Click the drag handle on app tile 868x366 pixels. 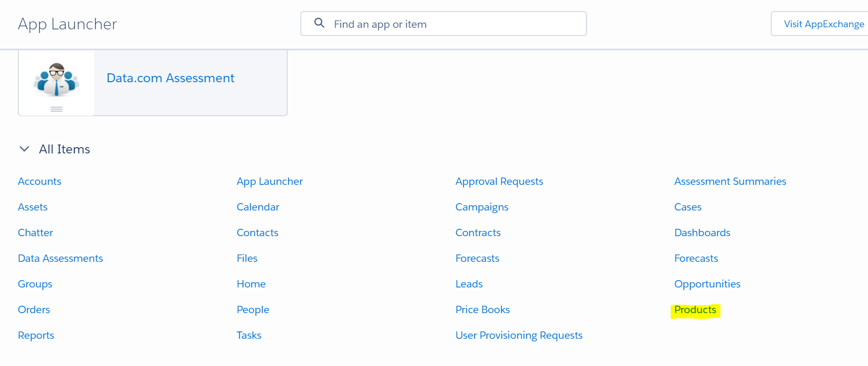(57, 109)
